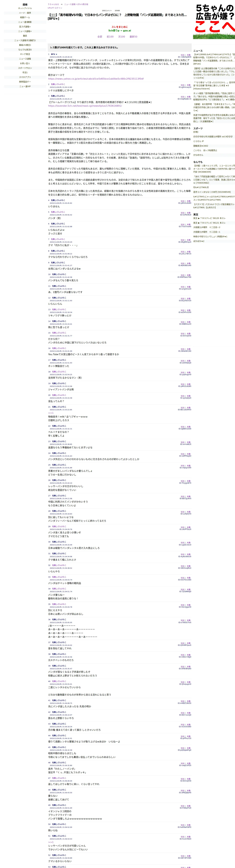235x868 pixels.
Task: Open the 山上徹也被告の妹 news thread in the right sidebar
Action: 214,73
